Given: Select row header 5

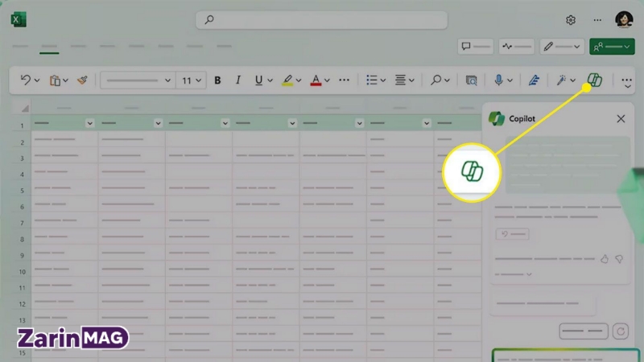Looking at the screenshot, I should [x=22, y=191].
